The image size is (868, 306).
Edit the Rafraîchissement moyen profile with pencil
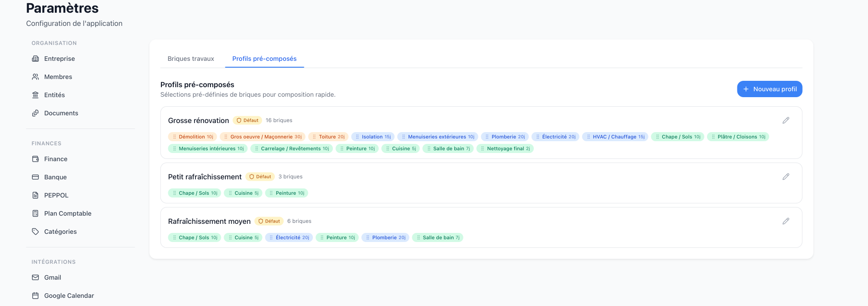pyautogui.click(x=786, y=221)
